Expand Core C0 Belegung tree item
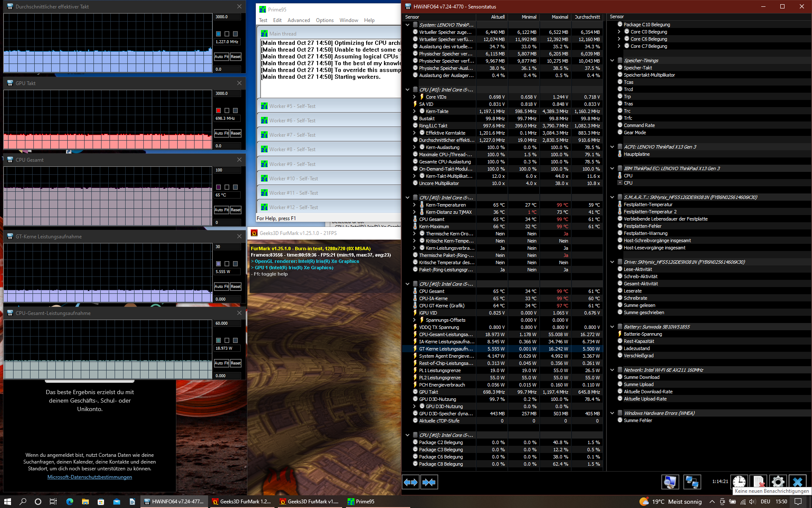Viewport: 812px width, 508px height. click(619, 32)
